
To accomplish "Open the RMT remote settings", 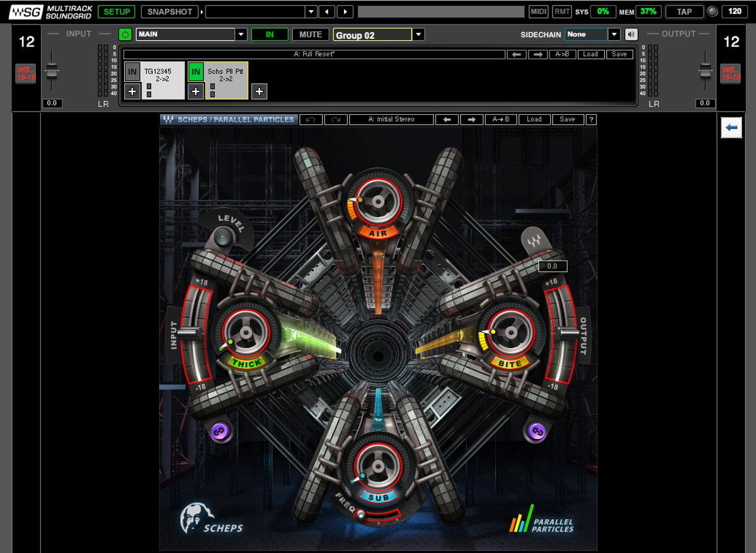I will click(x=562, y=11).
